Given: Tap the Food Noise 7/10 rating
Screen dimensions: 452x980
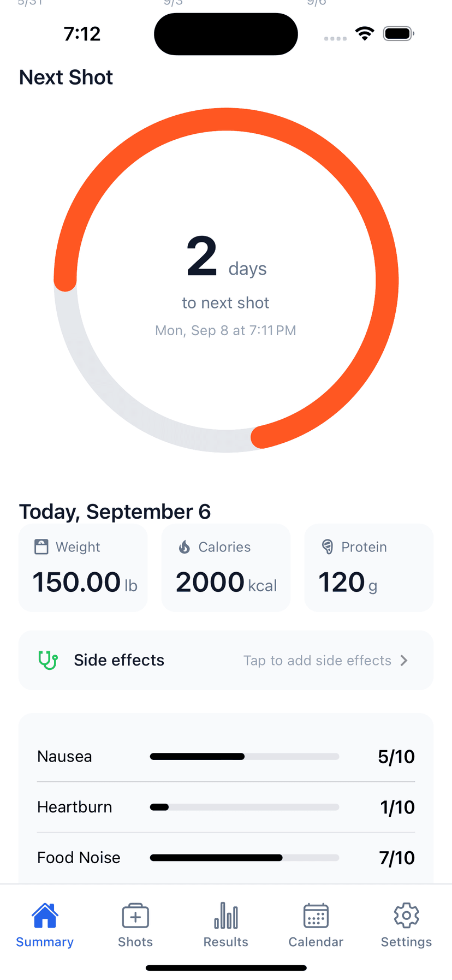Looking at the screenshot, I should [x=397, y=858].
